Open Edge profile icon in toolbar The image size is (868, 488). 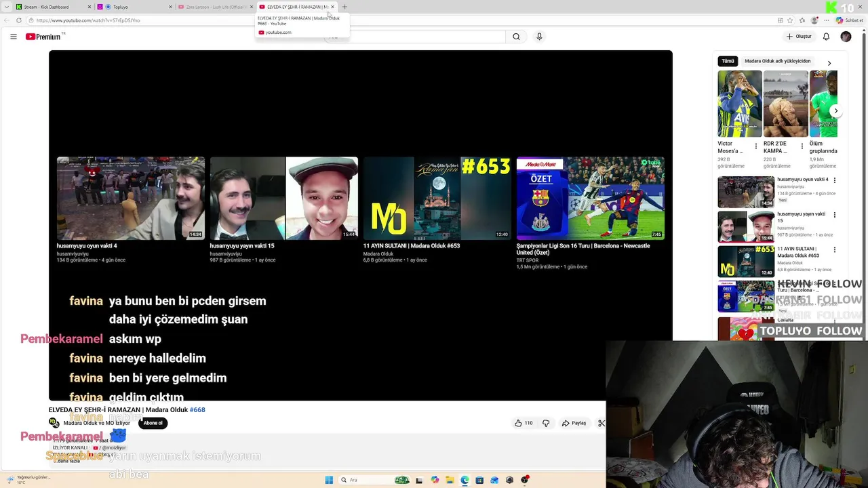(814, 20)
